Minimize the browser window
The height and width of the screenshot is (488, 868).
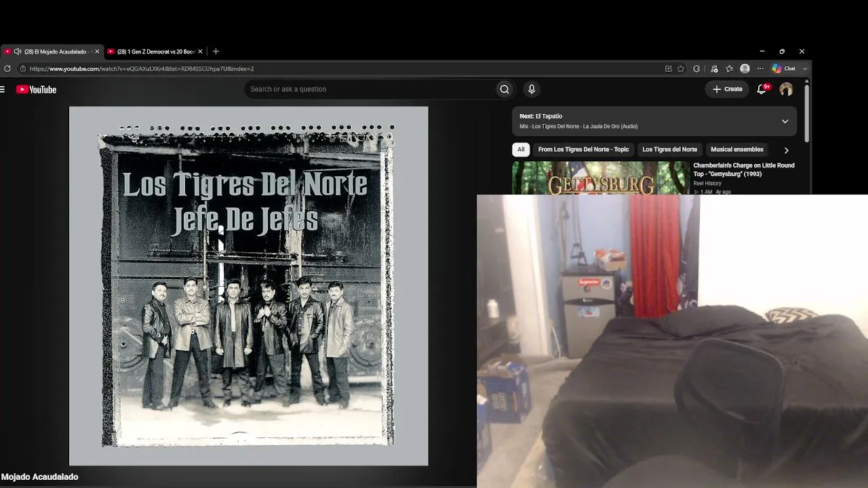click(762, 52)
